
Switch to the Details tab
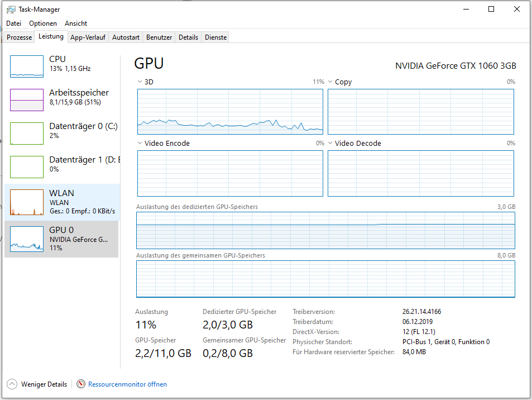[188, 37]
